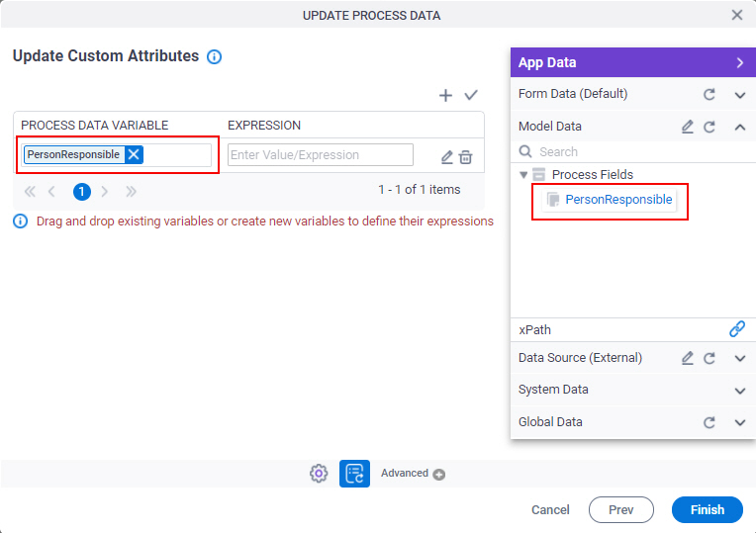The image size is (756, 533).
Task: Click the Finish button
Action: (707, 509)
